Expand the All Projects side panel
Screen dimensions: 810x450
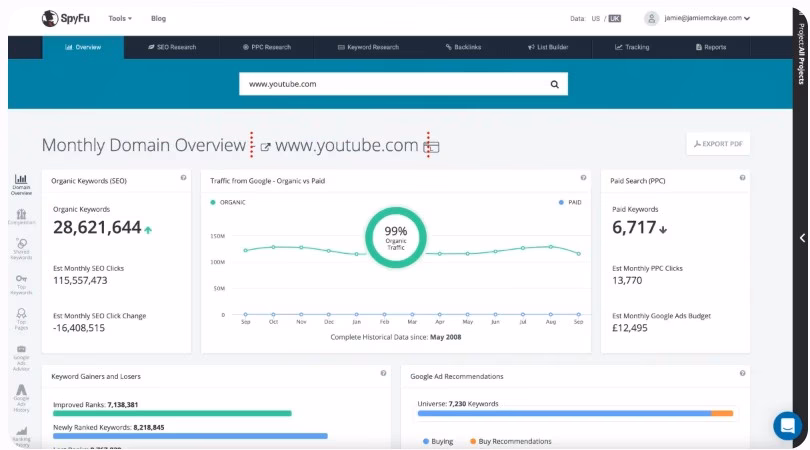[x=801, y=238]
